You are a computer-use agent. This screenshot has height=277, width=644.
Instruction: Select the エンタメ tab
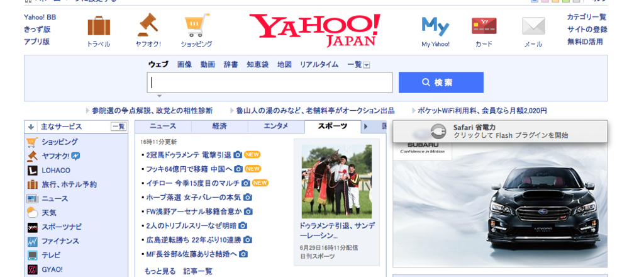[276, 126]
